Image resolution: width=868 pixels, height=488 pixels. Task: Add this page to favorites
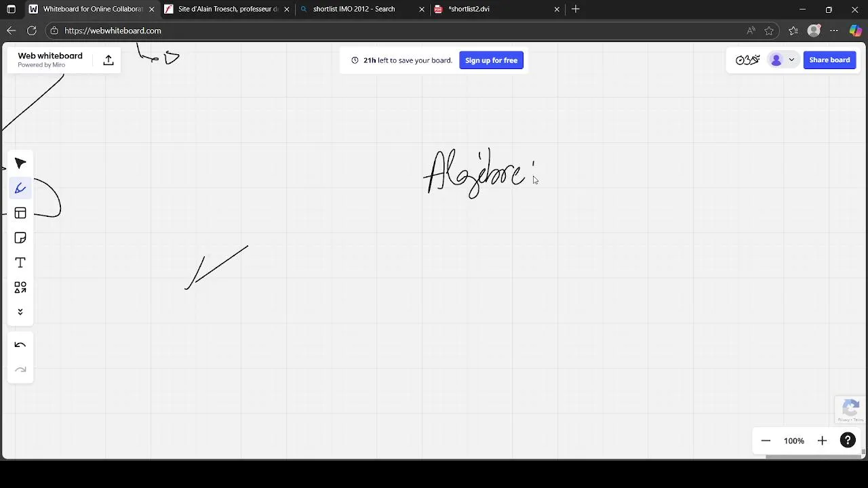tap(769, 30)
